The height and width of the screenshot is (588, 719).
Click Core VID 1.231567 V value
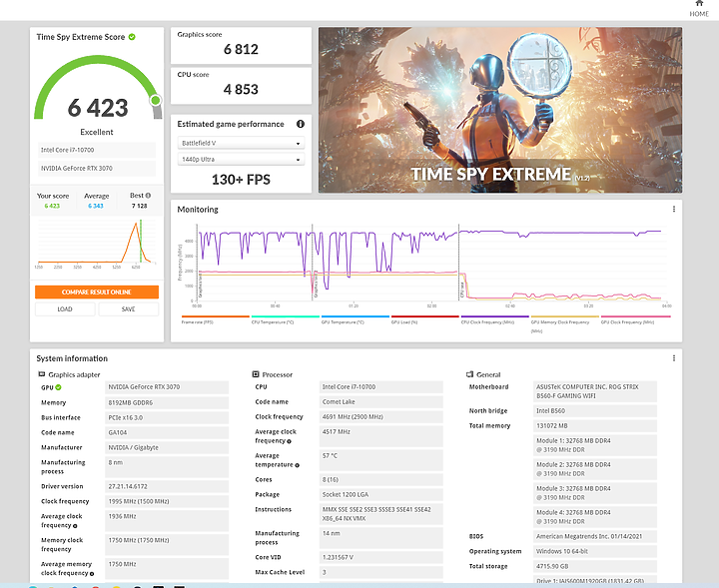(x=381, y=557)
